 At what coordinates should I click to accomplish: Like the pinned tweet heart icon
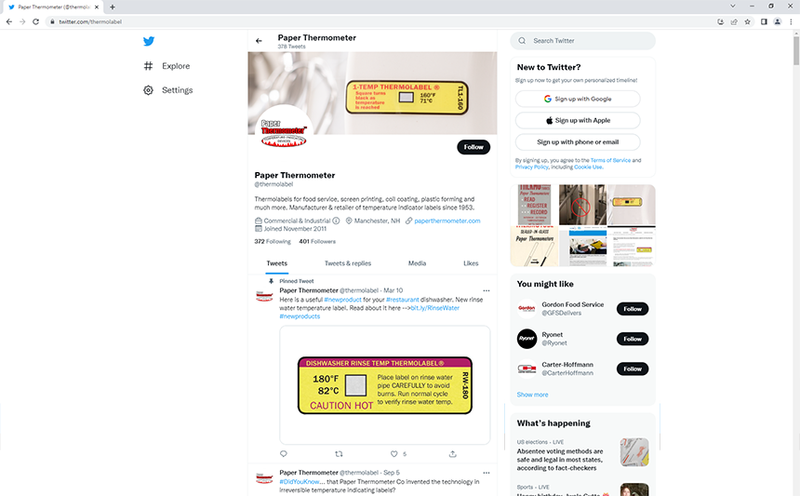pos(394,454)
